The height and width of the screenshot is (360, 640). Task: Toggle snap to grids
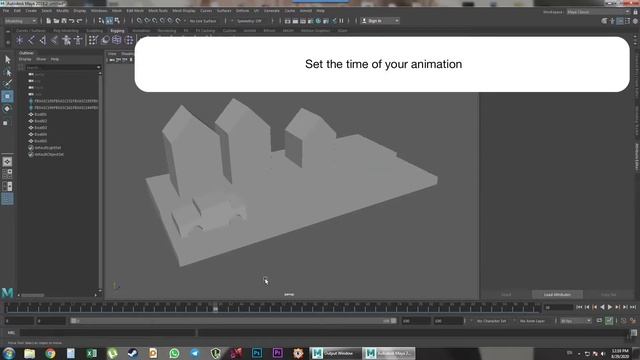pyautogui.click(x=139, y=21)
